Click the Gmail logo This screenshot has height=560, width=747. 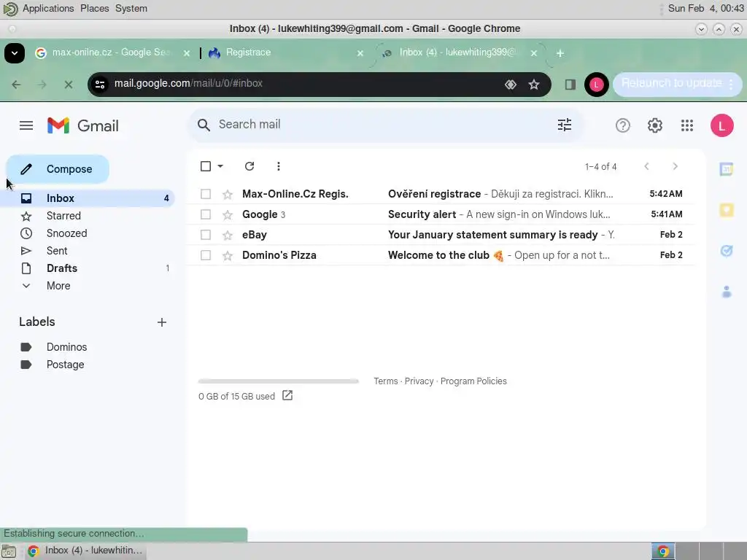click(x=83, y=125)
